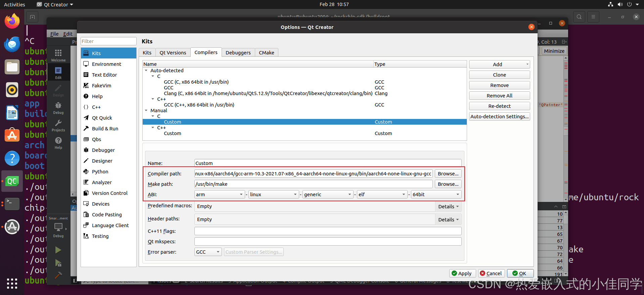Open the Kits category in the sidebar
This screenshot has width=644, height=295.
[x=108, y=53]
